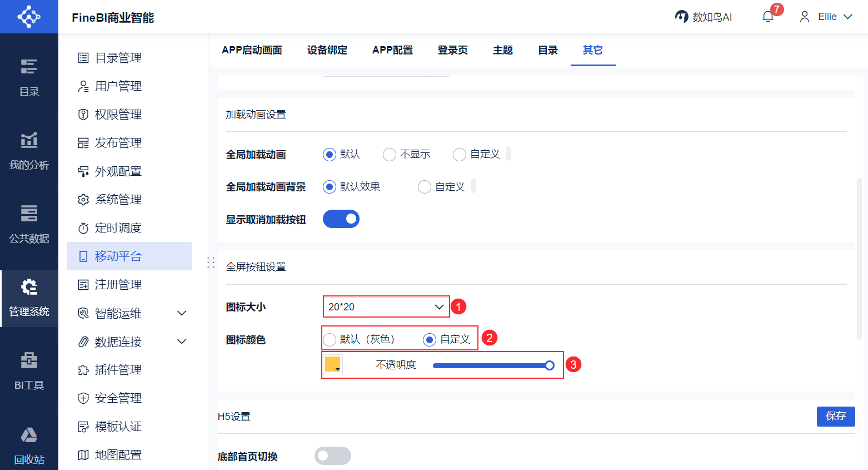
Task: Open the notification bell icon
Action: tap(768, 17)
